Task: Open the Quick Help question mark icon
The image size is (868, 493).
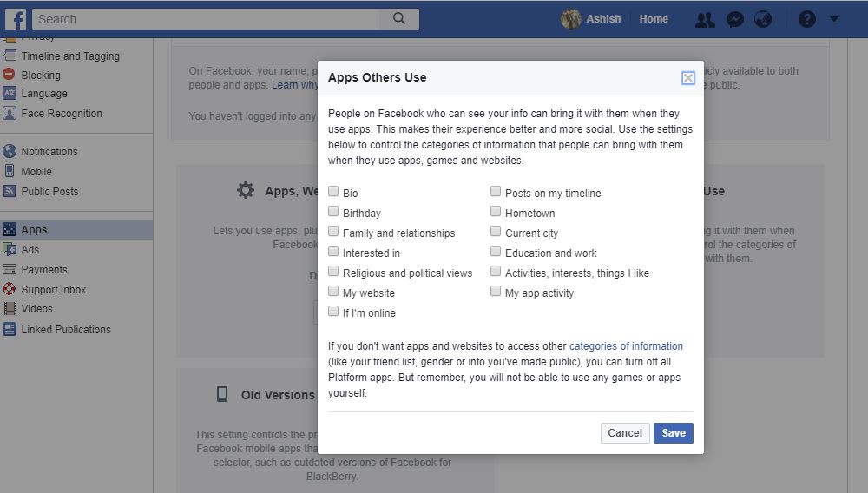Action: point(806,19)
